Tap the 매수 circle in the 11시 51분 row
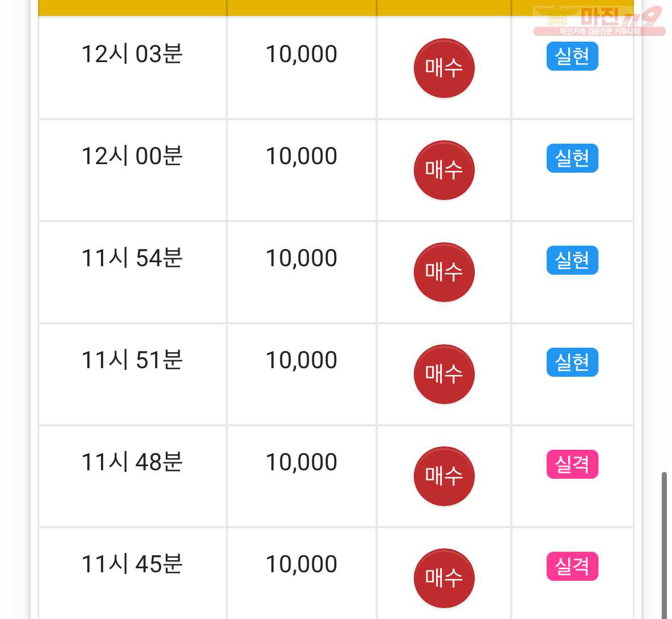The width and height of the screenshot is (672, 619). [x=444, y=374]
